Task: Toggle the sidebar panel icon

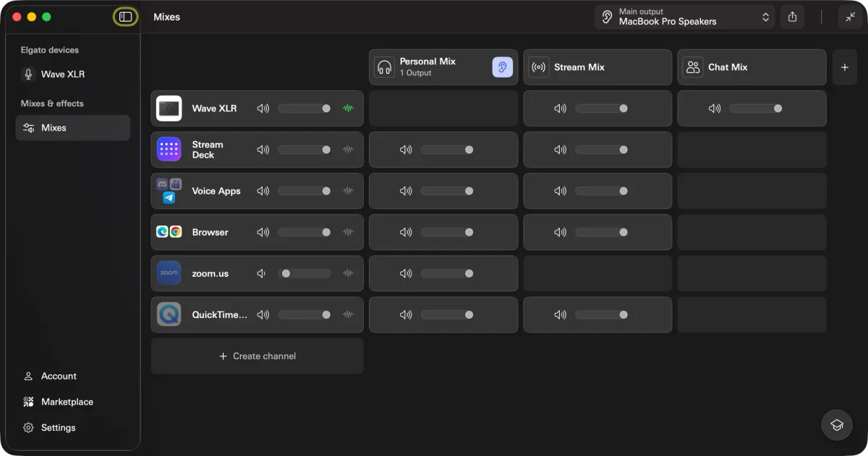Action: coord(126,17)
